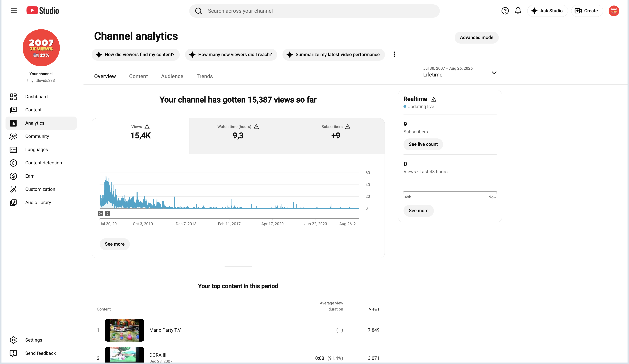Open the help question mark icon
The image size is (629, 364).
pos(505,11)
